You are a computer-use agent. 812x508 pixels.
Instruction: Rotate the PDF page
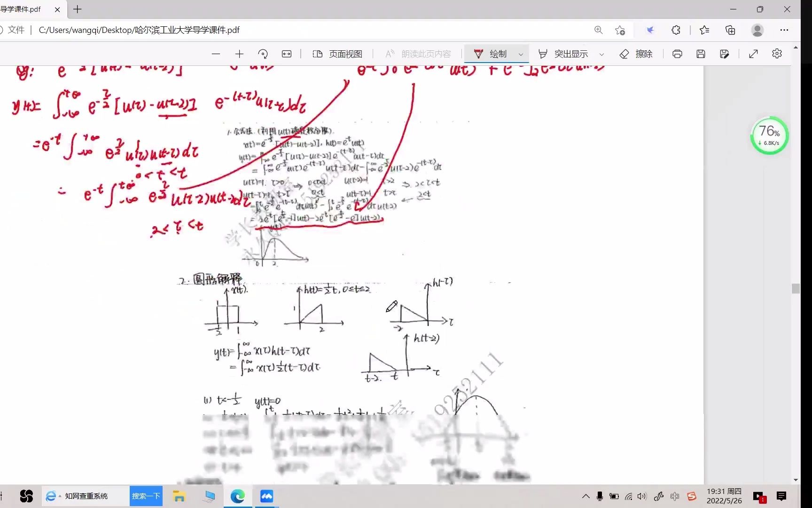263,54
